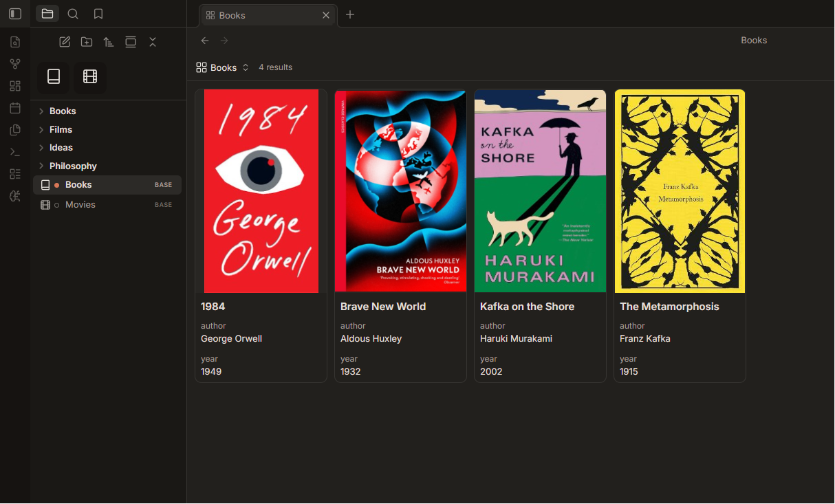Navigate back with the left arrow
This screenshot has width=835, height=504.
click(205, 41)
